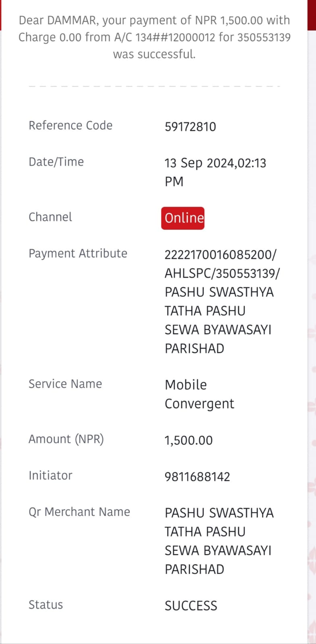
Task: Click the amount value 1,500.00
Action: point(188,440)
